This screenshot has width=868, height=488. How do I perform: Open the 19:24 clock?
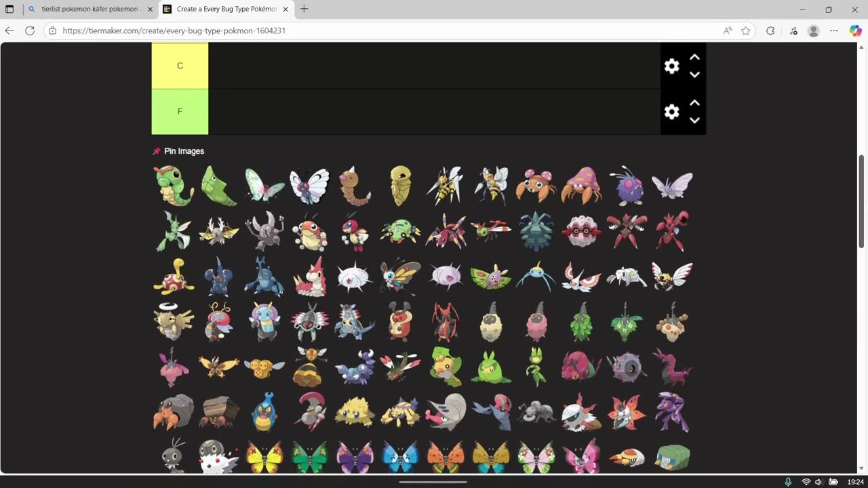pos(855,481)
